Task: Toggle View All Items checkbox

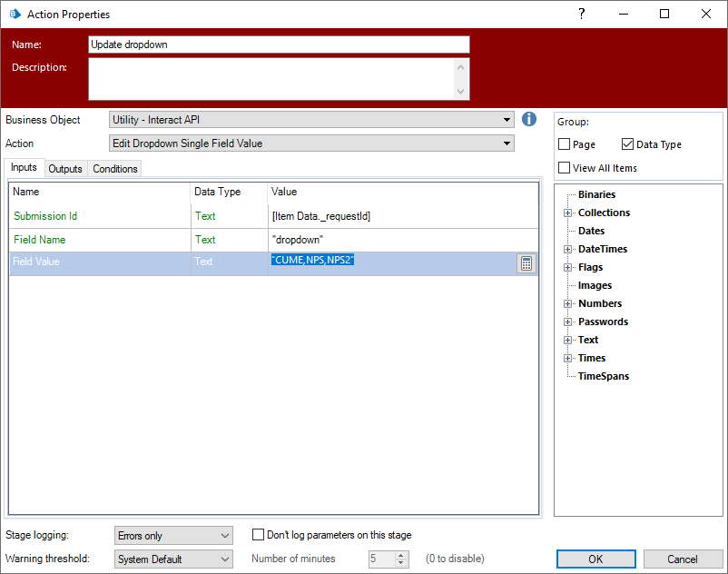Action: (x=564, y=168)
